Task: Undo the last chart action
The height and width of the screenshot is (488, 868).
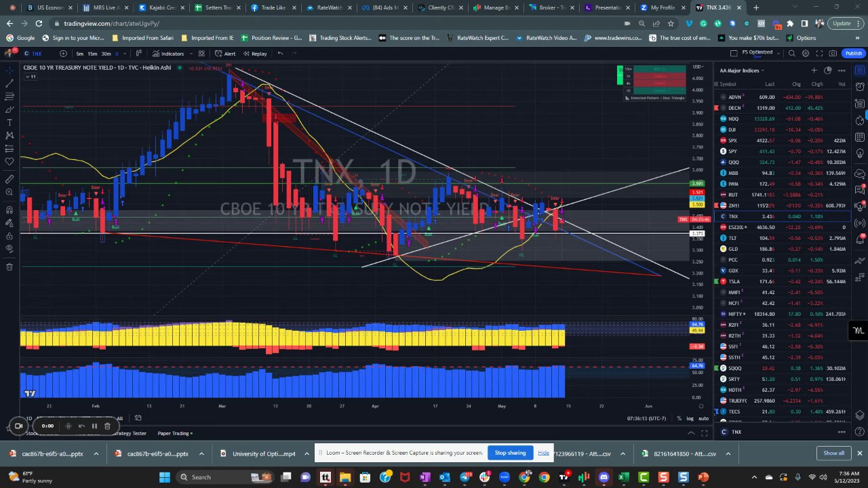Action: [280, 54]
